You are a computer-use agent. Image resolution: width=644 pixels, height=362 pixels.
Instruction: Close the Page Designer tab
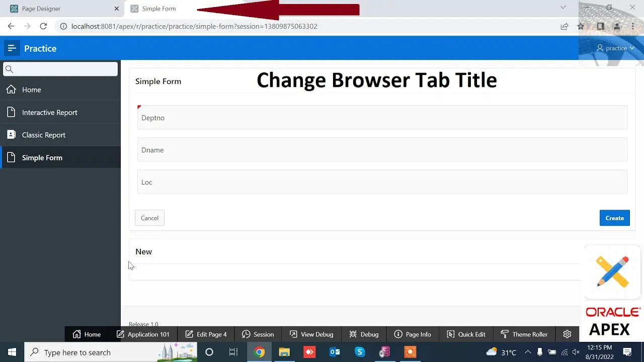tap(117, 9)
